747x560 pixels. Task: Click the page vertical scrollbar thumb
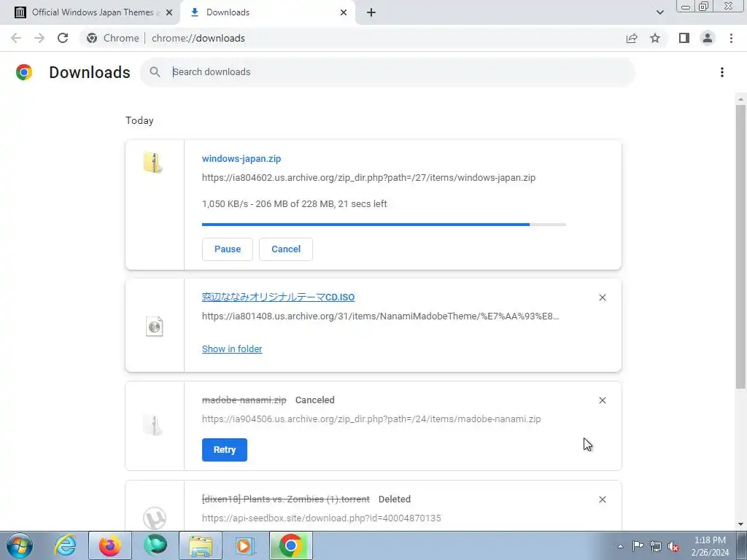tap(740, 246)
